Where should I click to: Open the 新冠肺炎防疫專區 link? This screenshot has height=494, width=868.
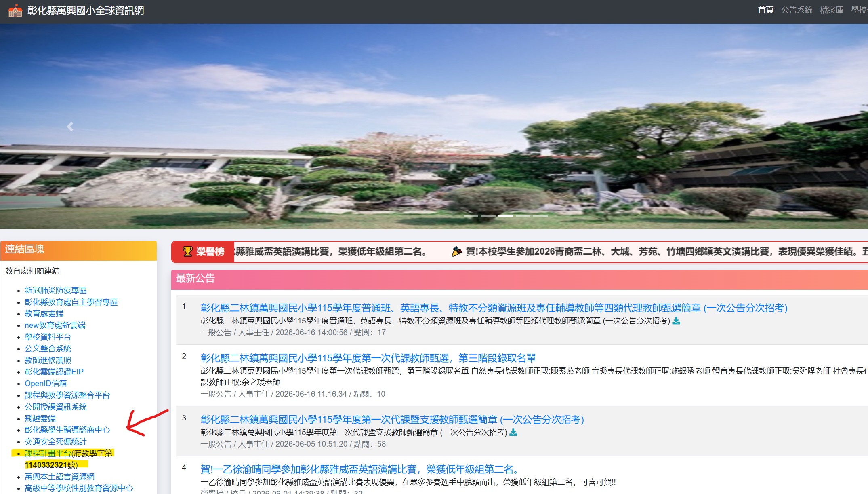point(56,290)
